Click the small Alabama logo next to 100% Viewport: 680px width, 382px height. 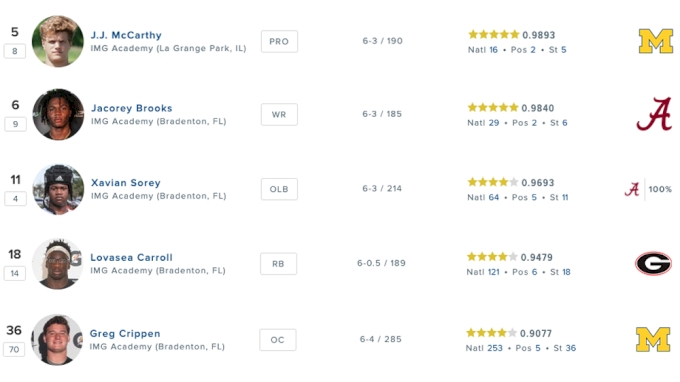click(632, 189)
